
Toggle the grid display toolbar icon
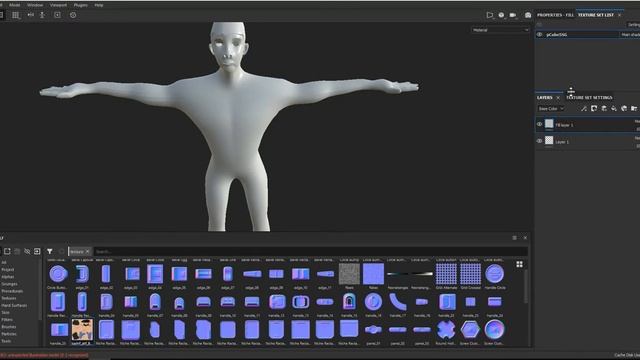pyautogui.click(x=16, y=15)
